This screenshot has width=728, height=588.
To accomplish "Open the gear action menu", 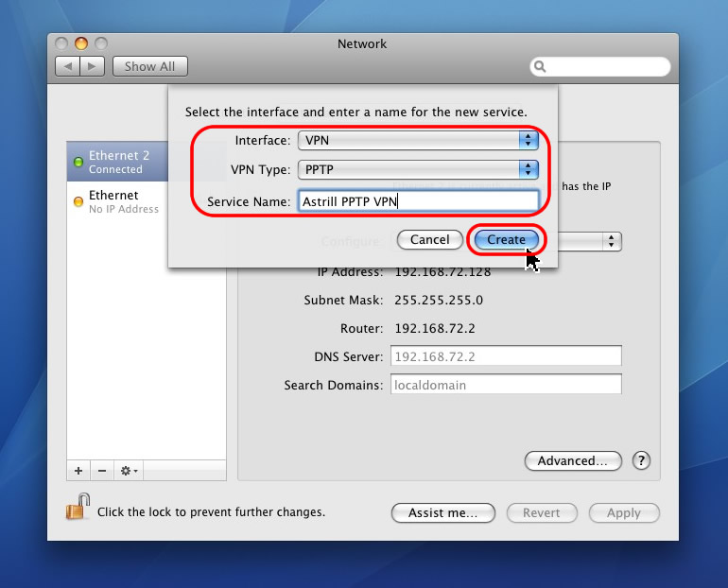I will tap(129, 471).
